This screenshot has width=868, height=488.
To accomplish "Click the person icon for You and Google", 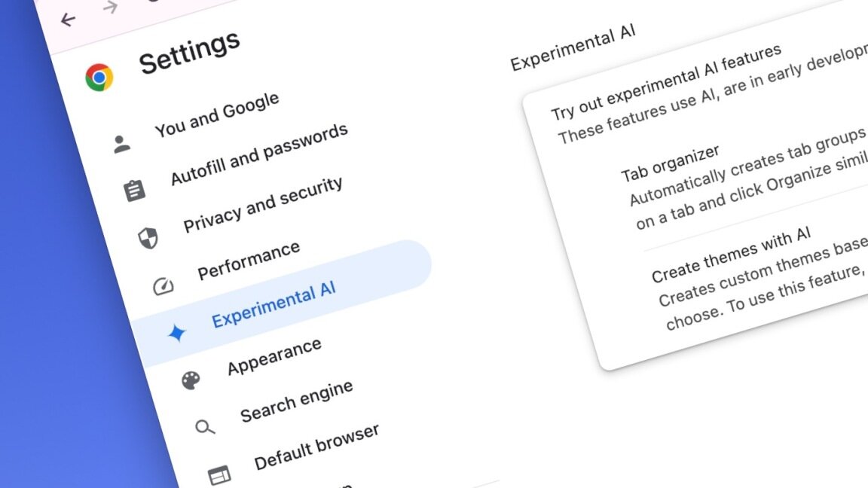I will (x=121, y=144).
